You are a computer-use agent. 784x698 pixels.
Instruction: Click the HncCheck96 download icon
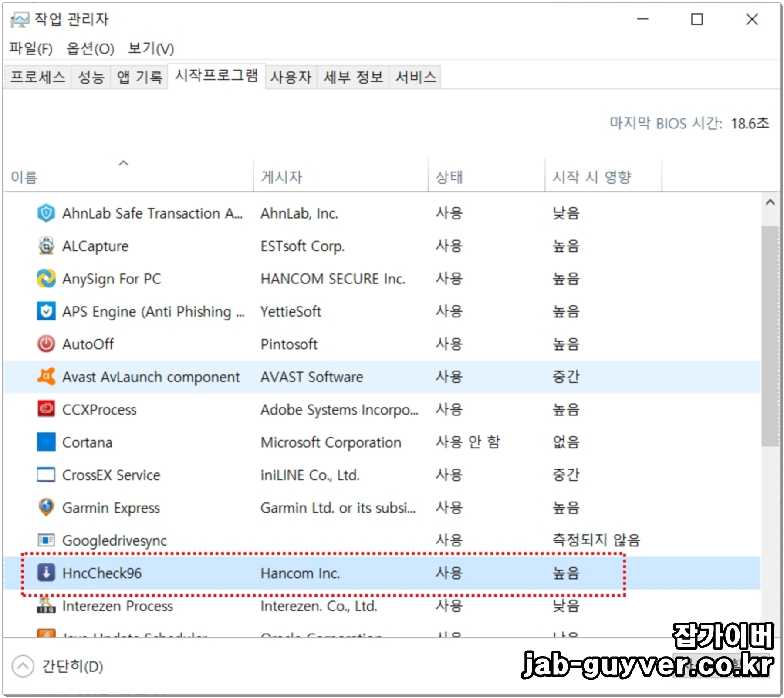point(46,573)
